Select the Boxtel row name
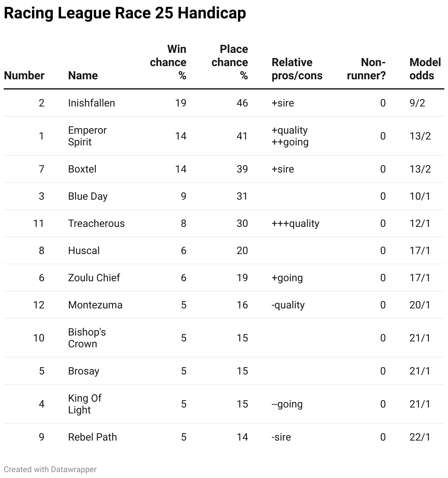Image resolution: width=448 pixels, height=478 pixels. [82, 169]
